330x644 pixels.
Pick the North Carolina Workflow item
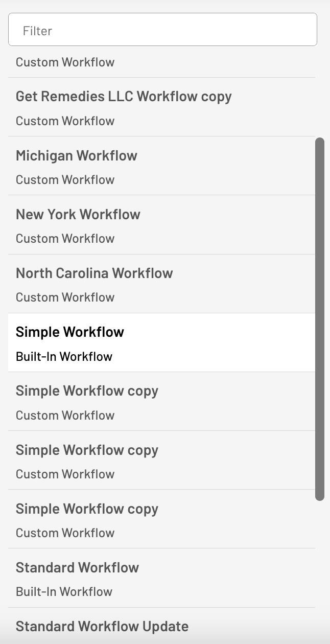click(161, 284)
